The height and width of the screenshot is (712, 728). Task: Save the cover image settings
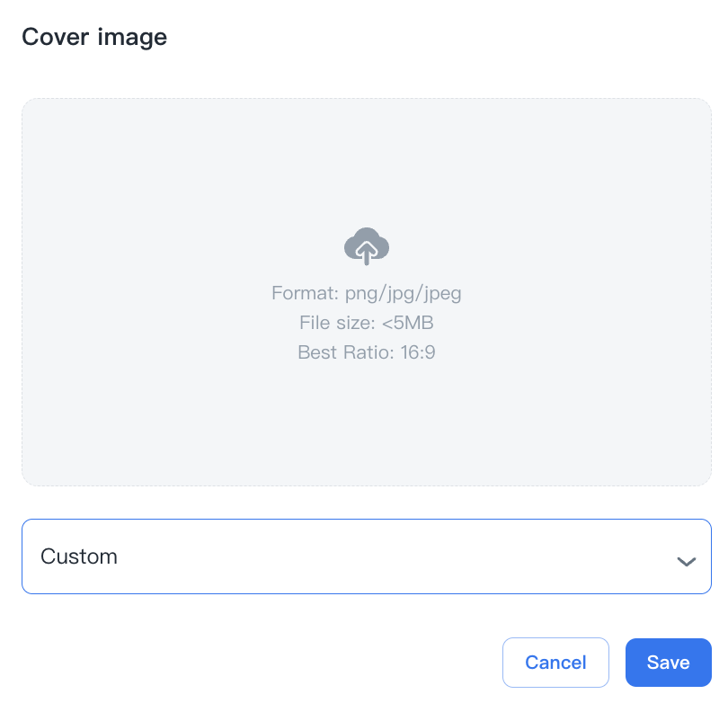(x=668, y=663)
